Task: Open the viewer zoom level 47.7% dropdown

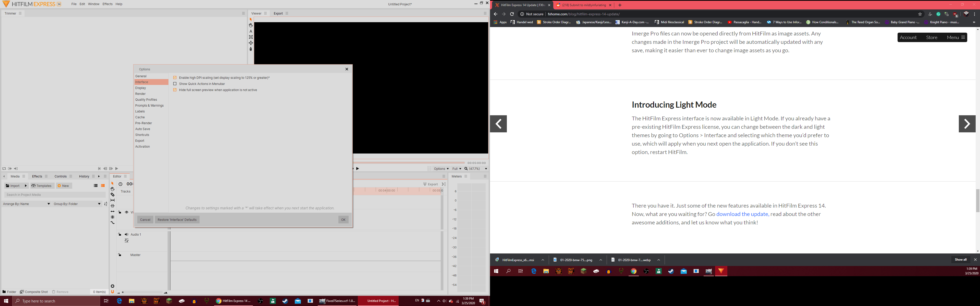Action: click(x=474, y=168)
